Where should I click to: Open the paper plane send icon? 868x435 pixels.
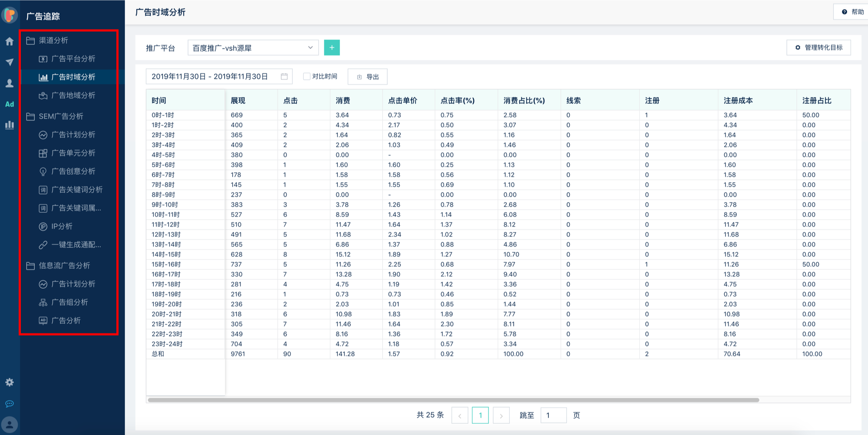click(x=10, y=62)
